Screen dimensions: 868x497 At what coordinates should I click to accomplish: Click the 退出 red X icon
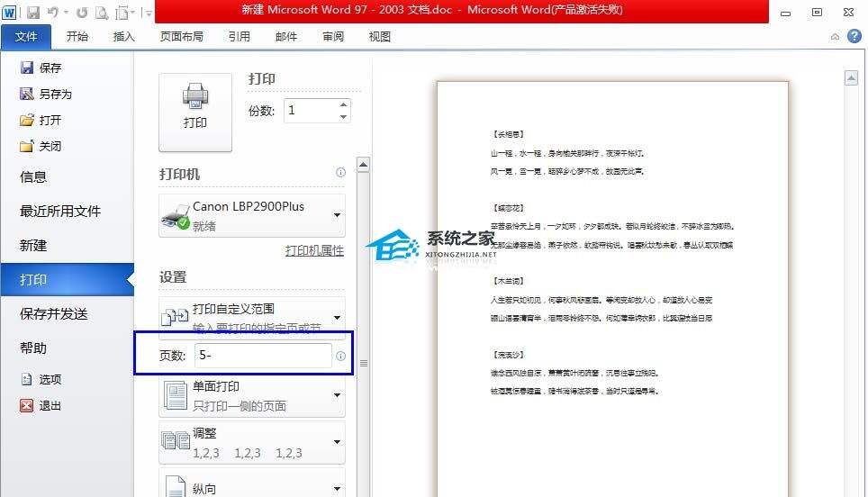coord(27,406)
